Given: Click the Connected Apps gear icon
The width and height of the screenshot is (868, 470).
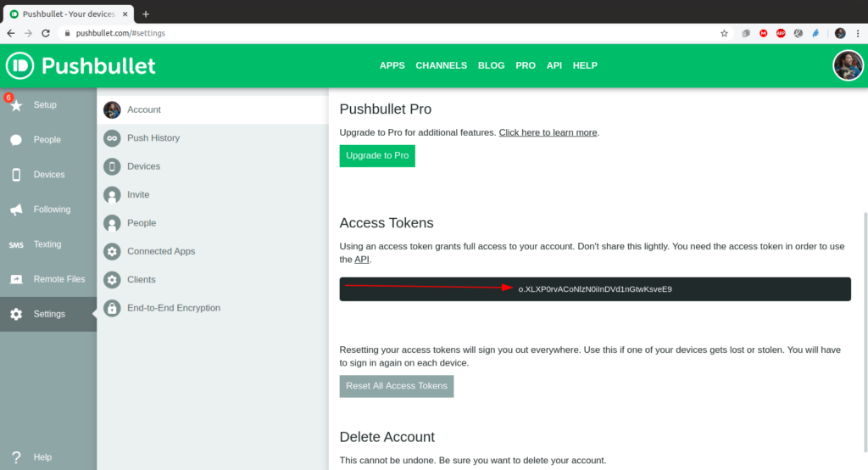Looking at the screenshot, I should [112, 251].
